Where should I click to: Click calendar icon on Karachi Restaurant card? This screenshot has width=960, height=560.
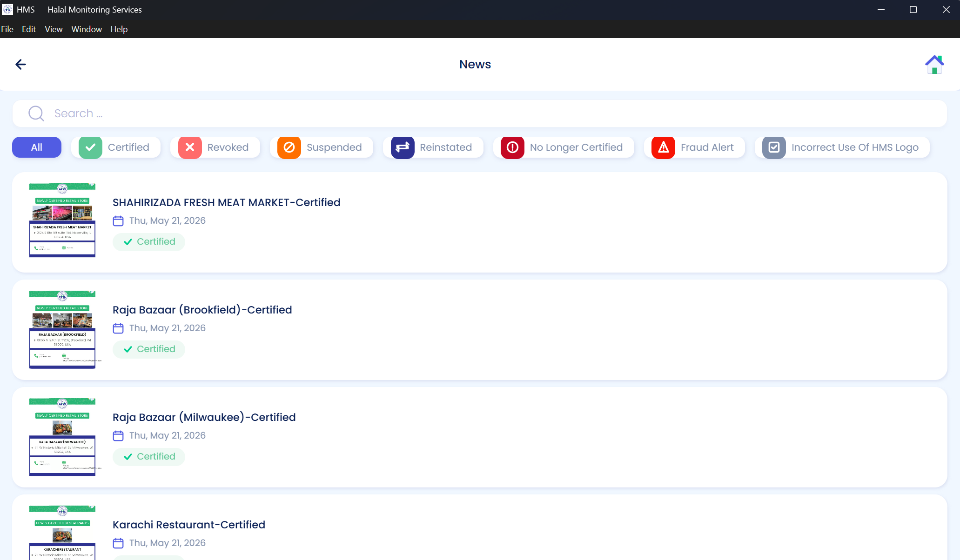click(118, 543)
